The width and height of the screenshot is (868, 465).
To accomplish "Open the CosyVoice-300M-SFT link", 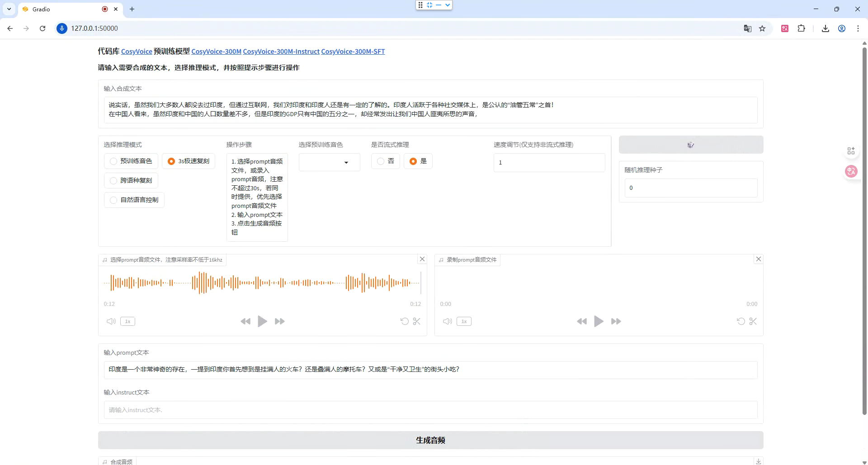I will [x=353, y=52].
